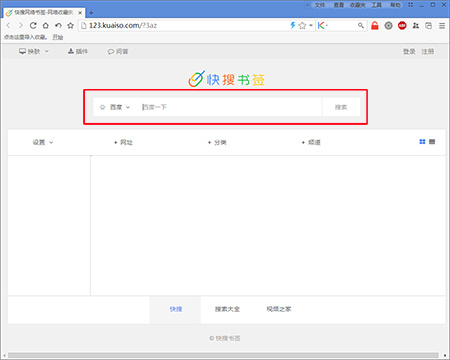The image size is (450, 360).
Task: Click the 注册 register link
Action: pyautogui.click(x=428, y=51)
